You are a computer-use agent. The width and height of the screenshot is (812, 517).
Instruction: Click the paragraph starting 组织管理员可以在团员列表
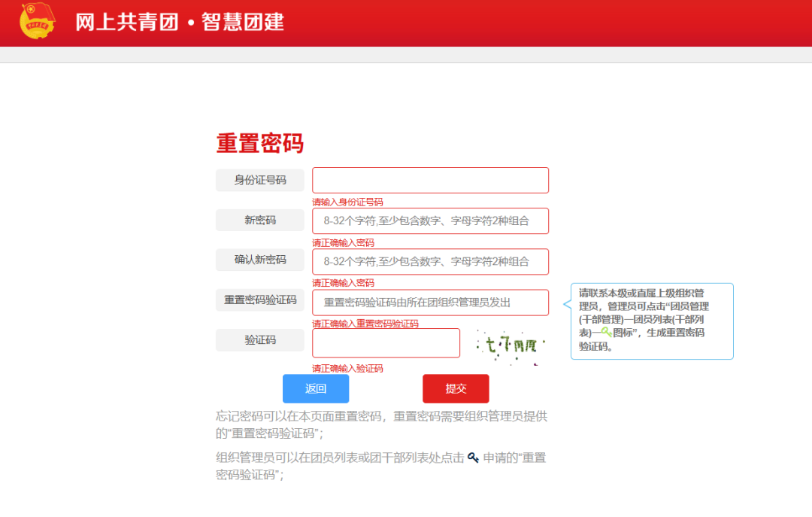[381, 466]
